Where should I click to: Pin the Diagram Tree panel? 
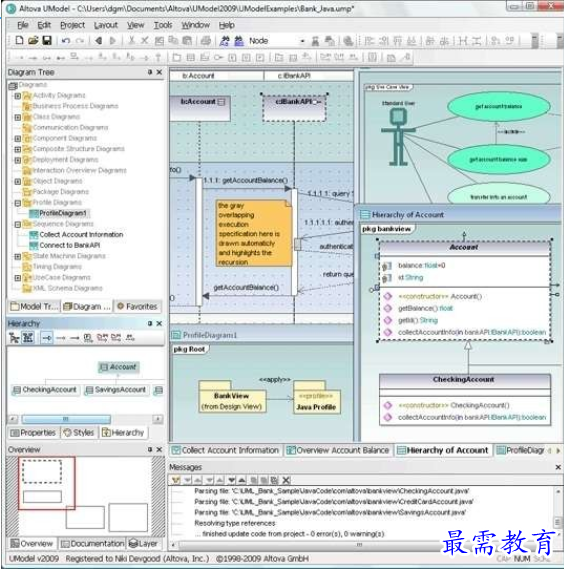(x=150, y=72)
